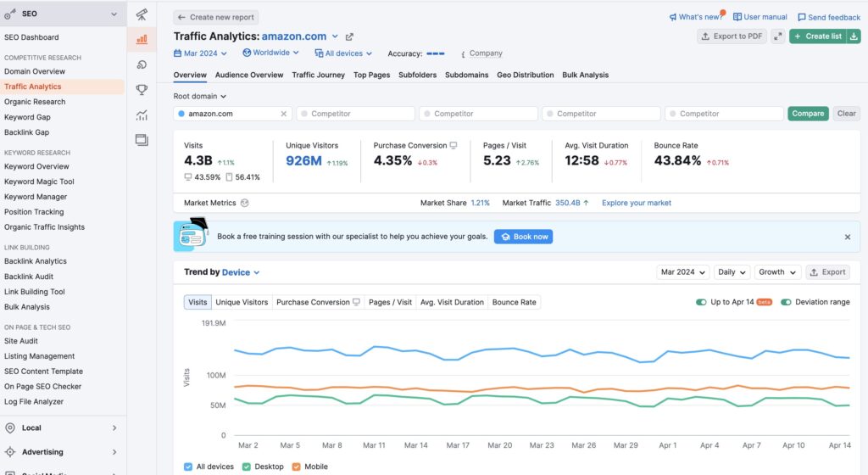This screenshot has width=868, height=475.
Task: Open the All devices filter dropdown
Action: 343,53
